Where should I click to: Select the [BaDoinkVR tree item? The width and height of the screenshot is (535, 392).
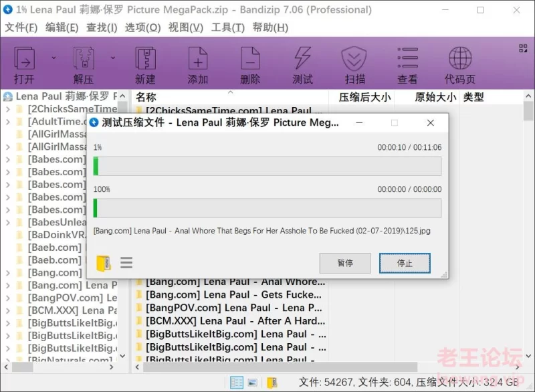click(x=58, y=235)
